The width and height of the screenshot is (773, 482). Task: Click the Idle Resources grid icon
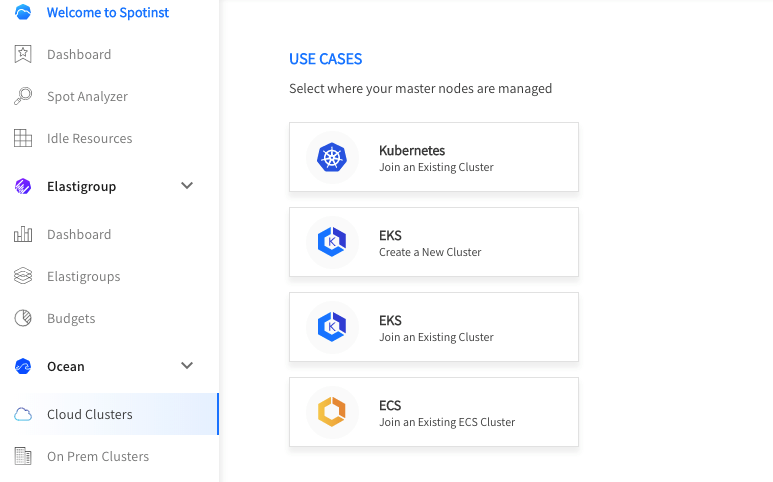[23, 139]
